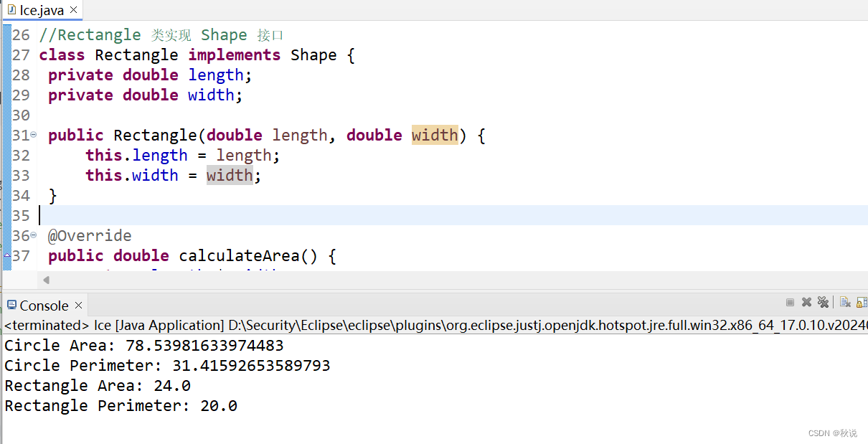Click the Rectangle Area output line

click(98, 385)
